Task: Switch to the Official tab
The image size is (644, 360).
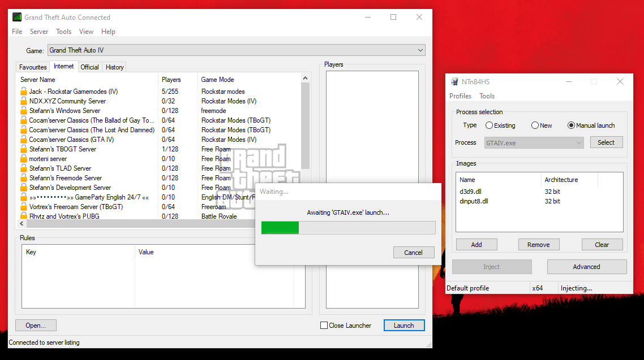Action: 89,67
